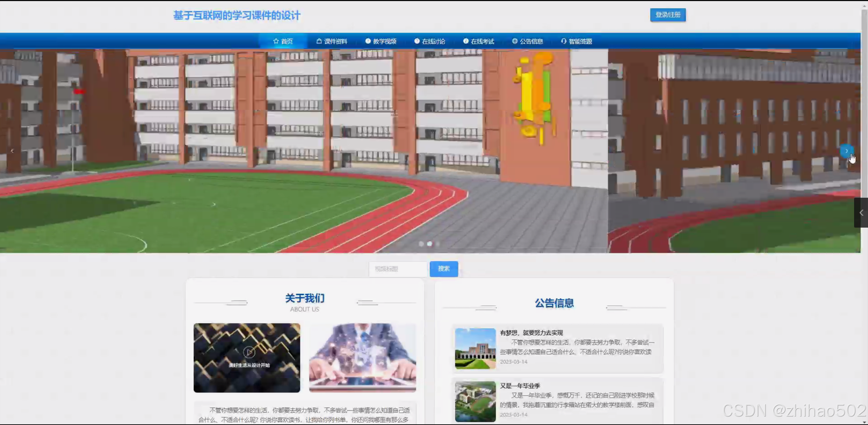Click the page vertical scrollbar
This screenshot has width=868, height=425.
tap(864, 102)
